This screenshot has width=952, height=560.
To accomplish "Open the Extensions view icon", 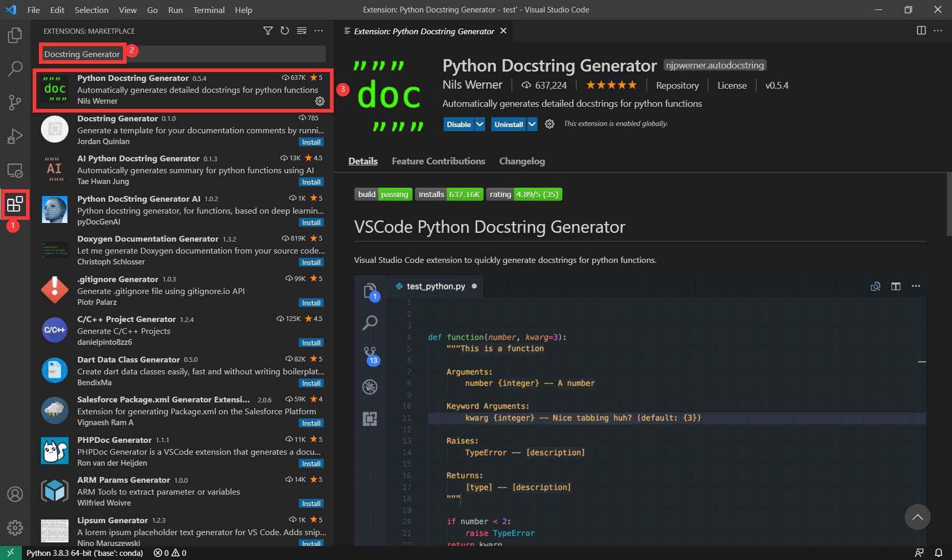I will (15, 204).
